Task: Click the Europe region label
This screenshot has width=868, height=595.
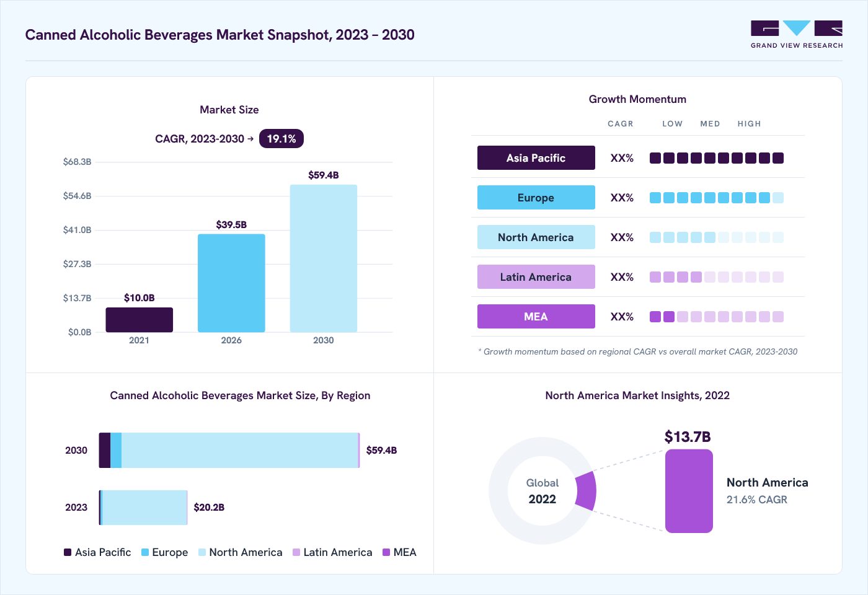Action: (x=536, y=198)
